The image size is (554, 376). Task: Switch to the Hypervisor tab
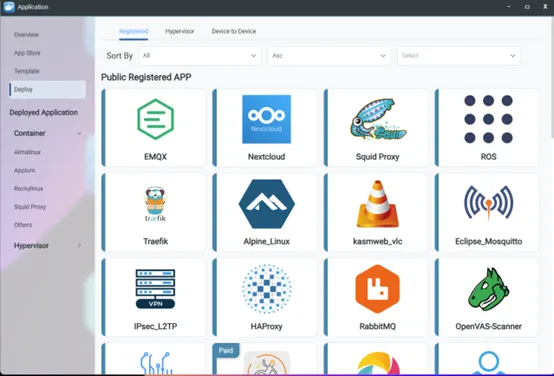tap(179, 31)
